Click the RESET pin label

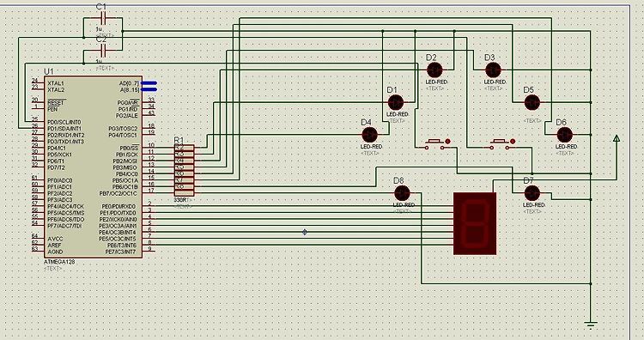click(x=56, y=103)
